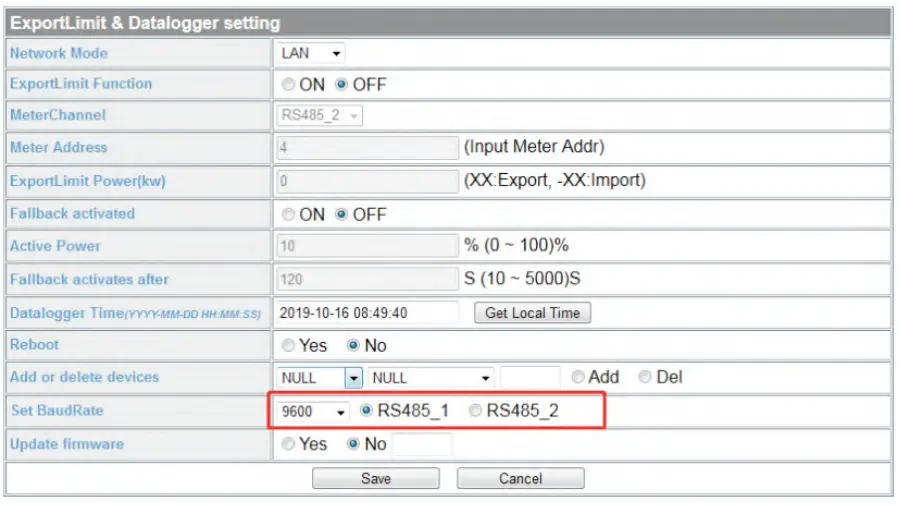This screenshot has width=900, height=507.
Task: Click the Meter Address input field
Action: point(367,148)
